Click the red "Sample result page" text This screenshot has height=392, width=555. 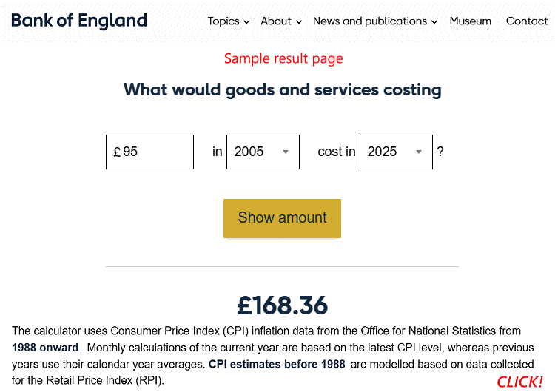pos(283,58)
